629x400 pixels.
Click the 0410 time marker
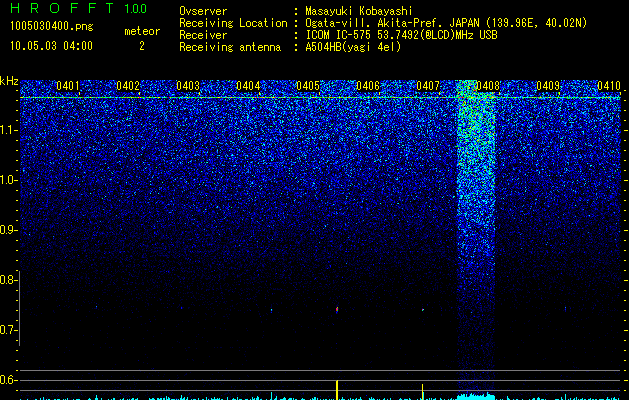609,86
